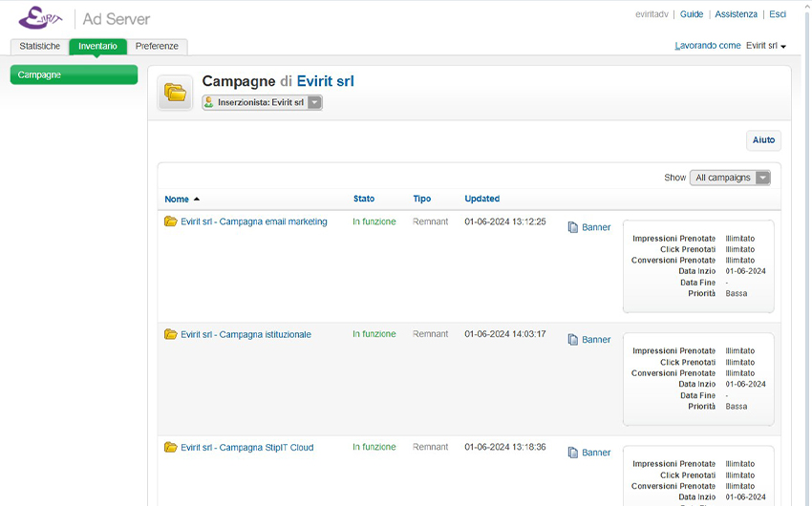Image resolution: width=812 pixels, height=506 pixels.
Task: Click Banner icon in istituzionale row
Action: tap(573, 340)
